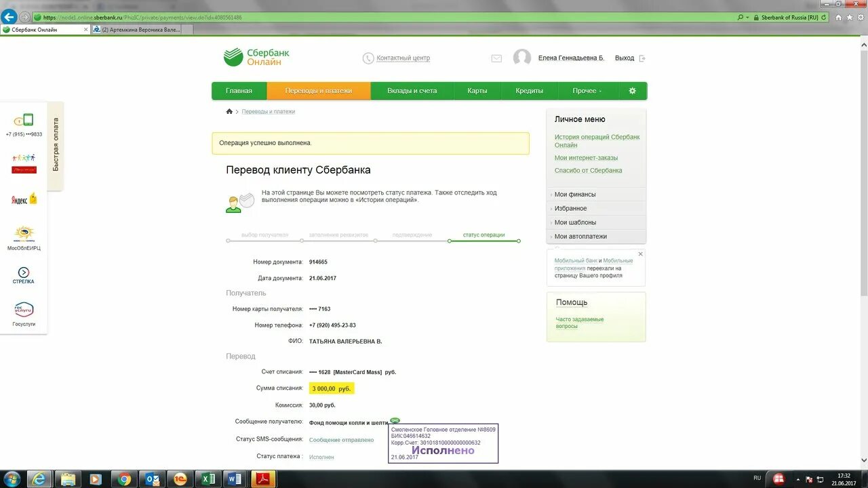Click RU language indicator in tray

point(757,478)
